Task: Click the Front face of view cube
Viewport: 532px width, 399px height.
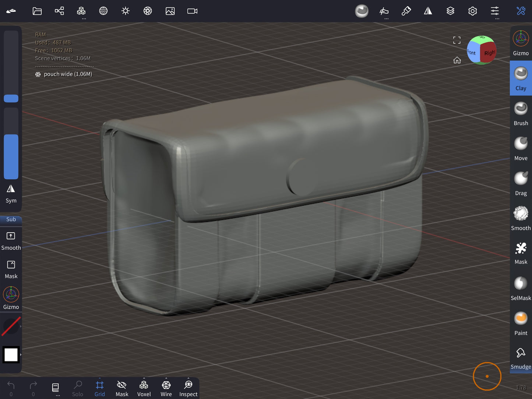Action: point(473,53)
